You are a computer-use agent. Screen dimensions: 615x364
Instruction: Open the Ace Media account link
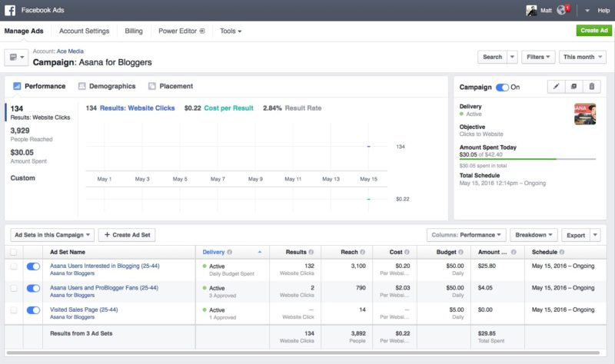(70, 51)
